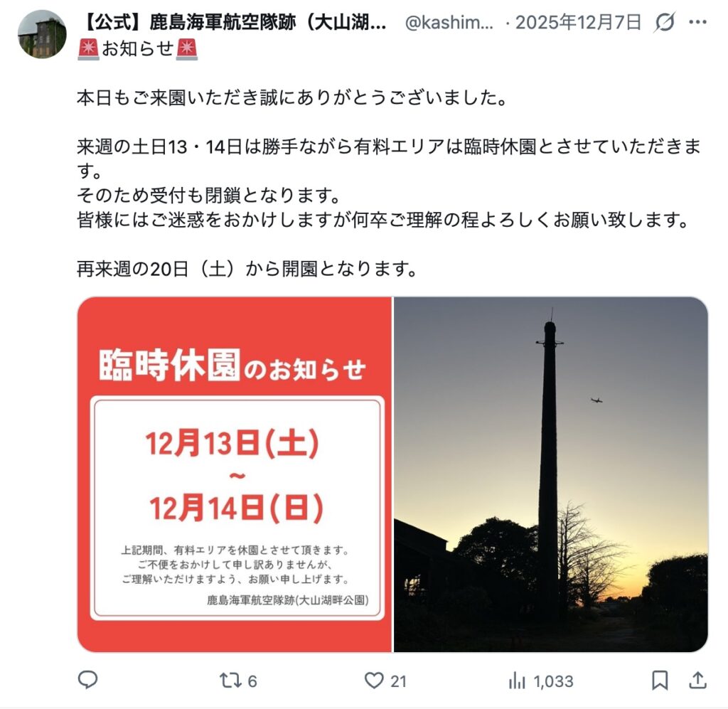Open the 鹿島海軍航空隊跡 display name
The height and width of the screenshot is (709, 728).
tap(235, 22)
